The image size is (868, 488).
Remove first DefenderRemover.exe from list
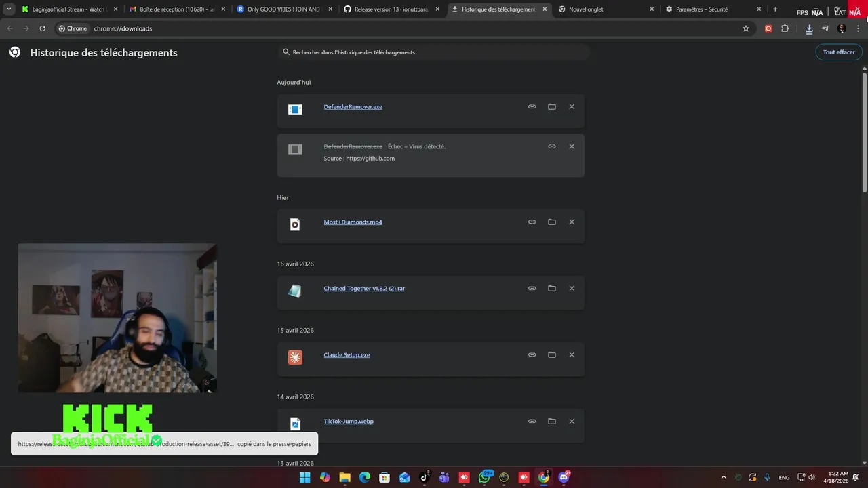pyautogui.click(x=572, y=106)
